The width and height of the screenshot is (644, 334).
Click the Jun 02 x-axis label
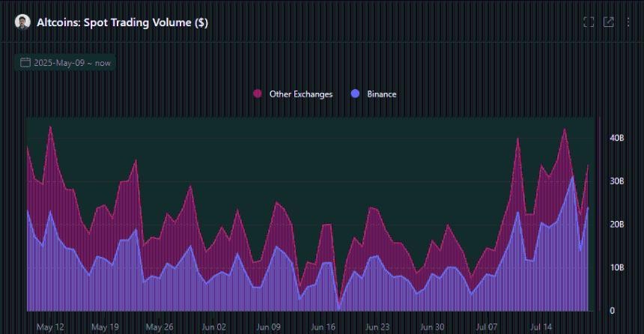click(x=213, y=327)
